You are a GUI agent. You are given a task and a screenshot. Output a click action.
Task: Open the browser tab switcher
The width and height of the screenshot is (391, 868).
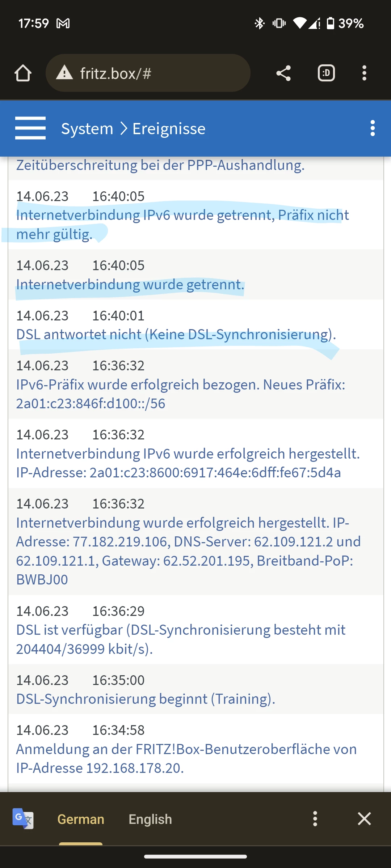(x=326, y=73)
